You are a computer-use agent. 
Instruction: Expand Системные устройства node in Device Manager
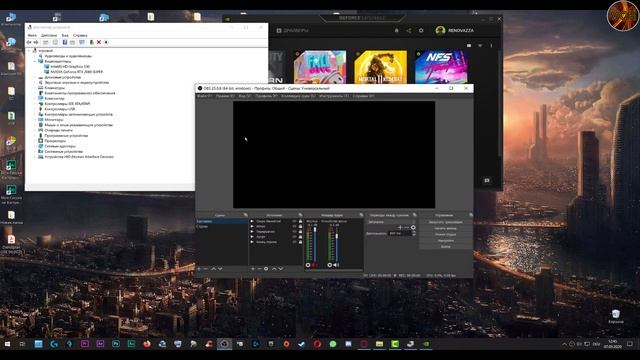(35, 151)
